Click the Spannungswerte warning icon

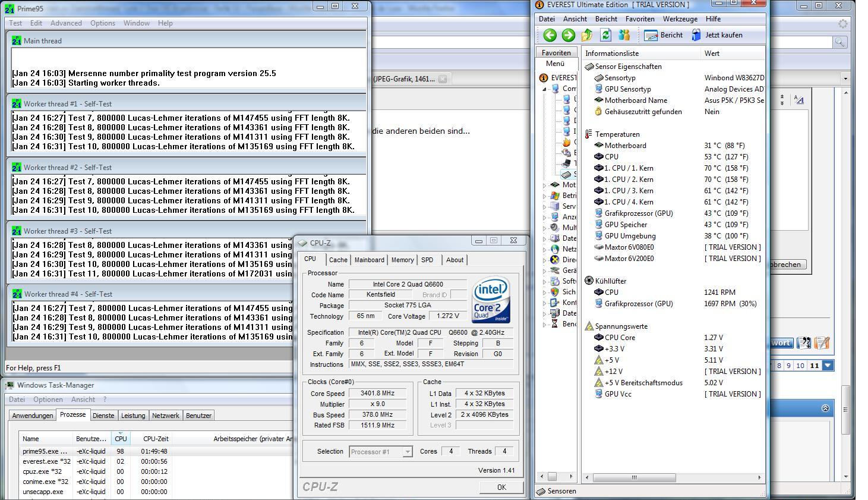click(x=589, y=326)
